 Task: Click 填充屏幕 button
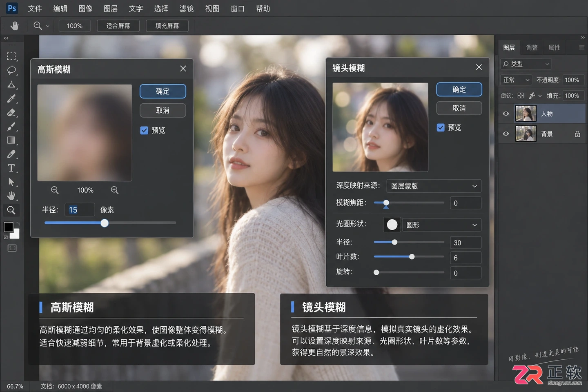[167, 26]
